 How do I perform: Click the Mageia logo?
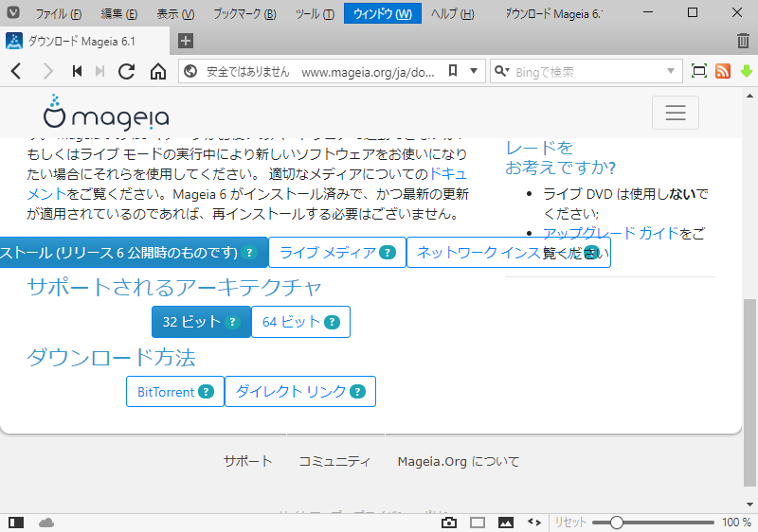[106, 113]
